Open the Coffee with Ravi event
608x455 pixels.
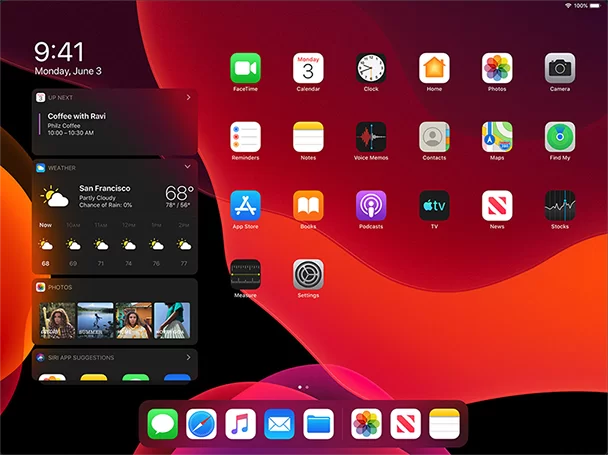76,124
